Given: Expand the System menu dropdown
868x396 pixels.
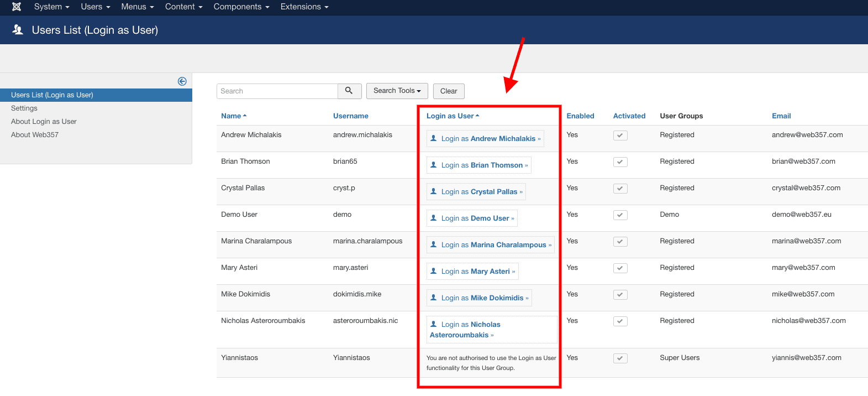Looking at the screenshot, I should click(51, 7).
